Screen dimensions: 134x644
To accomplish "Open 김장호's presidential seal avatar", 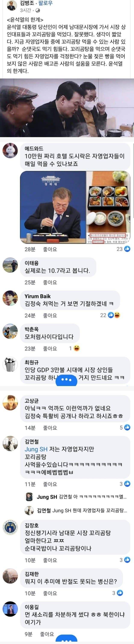I will pyautogui.click(x=10, y=535).
